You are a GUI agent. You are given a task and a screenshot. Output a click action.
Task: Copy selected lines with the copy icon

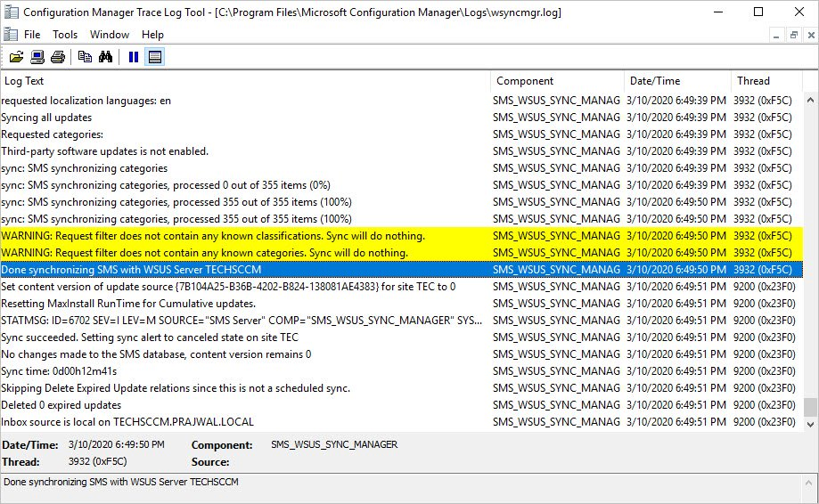pos(85,57)
